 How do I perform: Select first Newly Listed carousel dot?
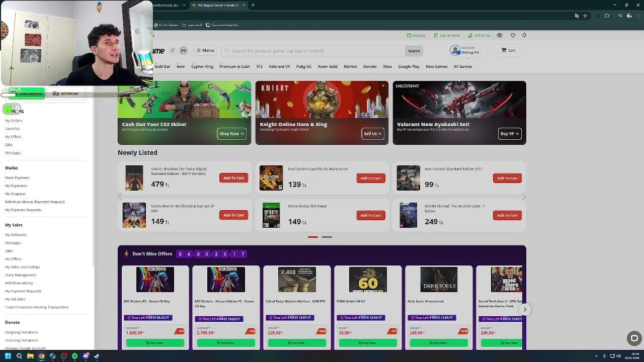pyautogui.click(x=312, y=237)
